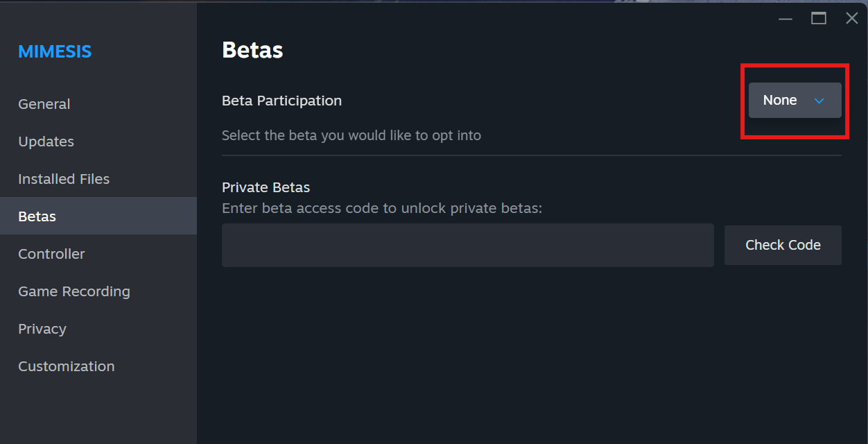Open the Privacy settings page
The width and height of the screenshot is (868, 444).
point(42,329)
